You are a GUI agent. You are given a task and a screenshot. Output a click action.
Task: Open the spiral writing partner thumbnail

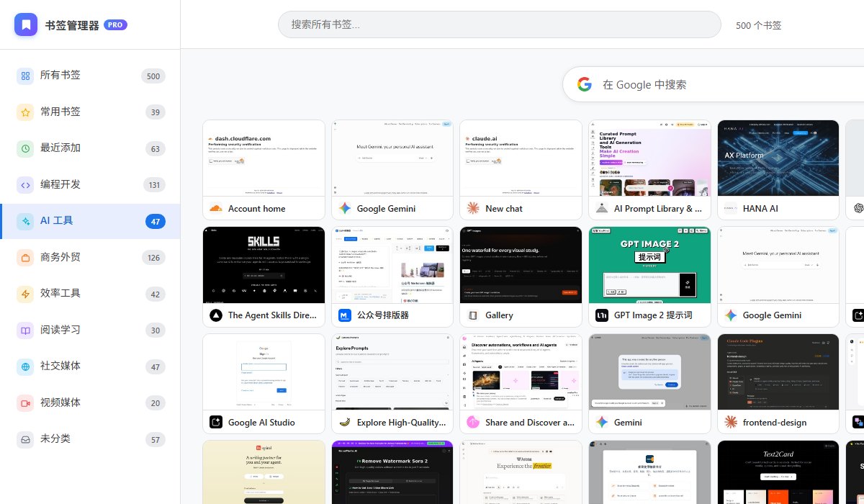[x=264, y=472]
